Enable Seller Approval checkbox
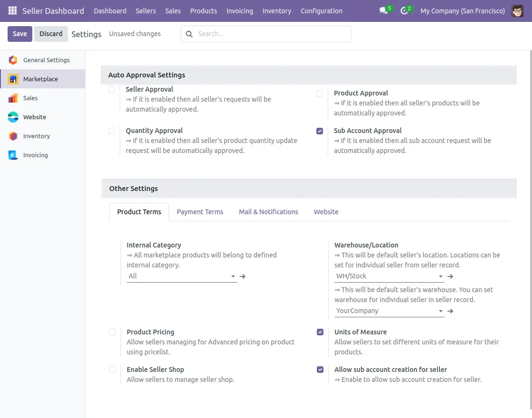This screenshot has width=532, height=418. click(x=112, y=90)
